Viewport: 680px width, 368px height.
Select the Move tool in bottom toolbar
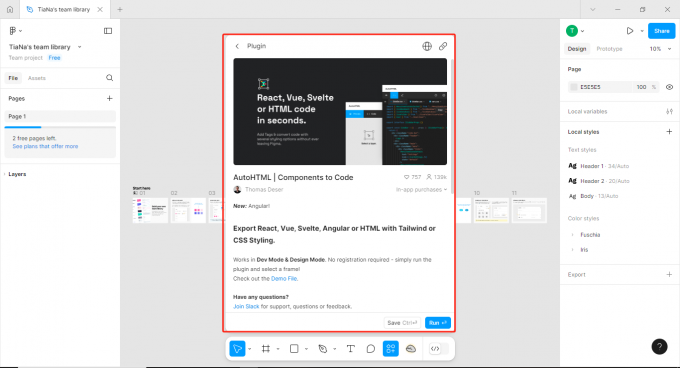tap(237, 348)
